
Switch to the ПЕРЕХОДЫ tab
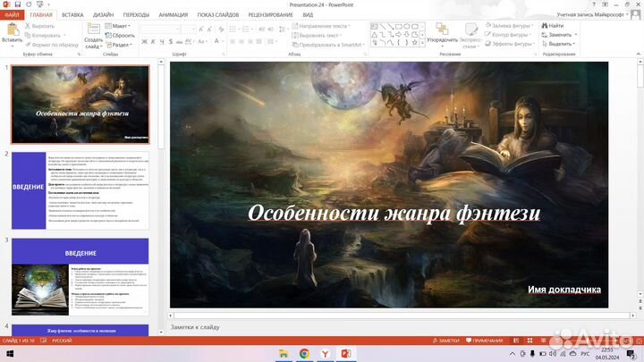[136, 15]
